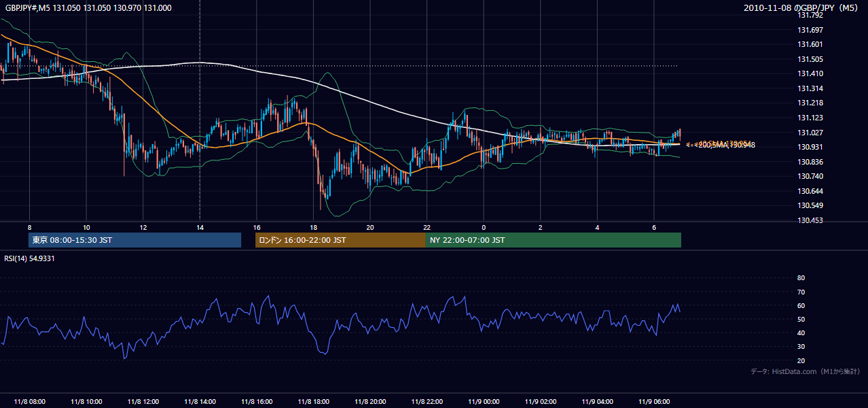Image resolution: width=868 pixels, height=408 pixels.
Task: Click price axis label 131.505
Action: [810, 59]
